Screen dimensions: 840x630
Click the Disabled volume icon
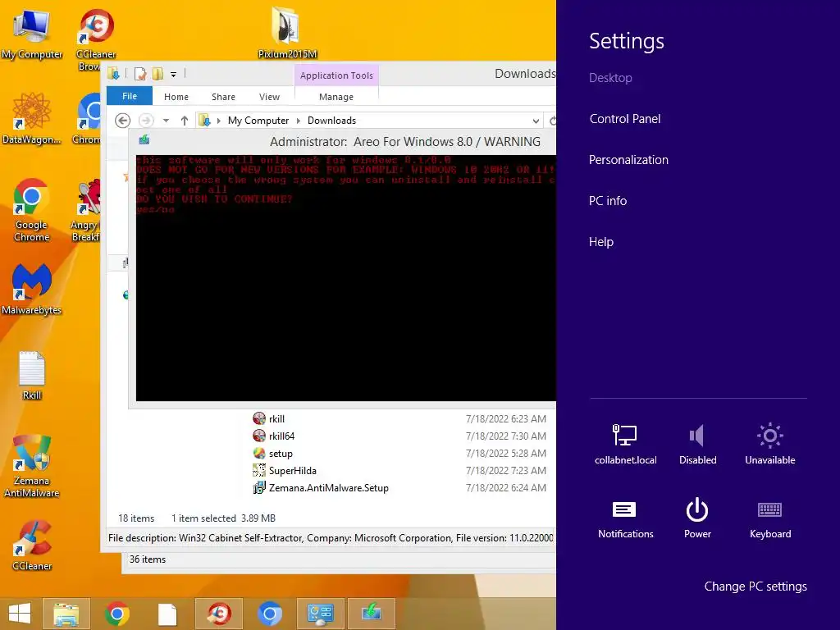(x=697, y=444)
